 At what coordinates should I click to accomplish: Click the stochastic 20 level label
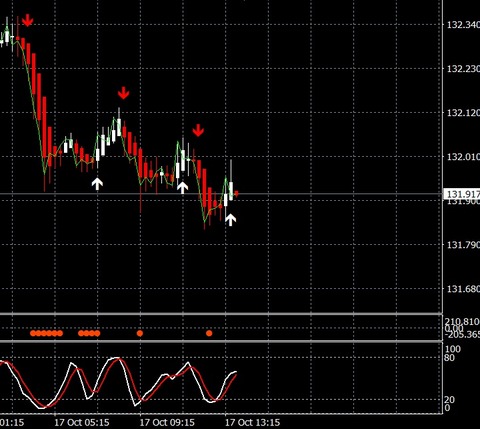coord(449,400)
